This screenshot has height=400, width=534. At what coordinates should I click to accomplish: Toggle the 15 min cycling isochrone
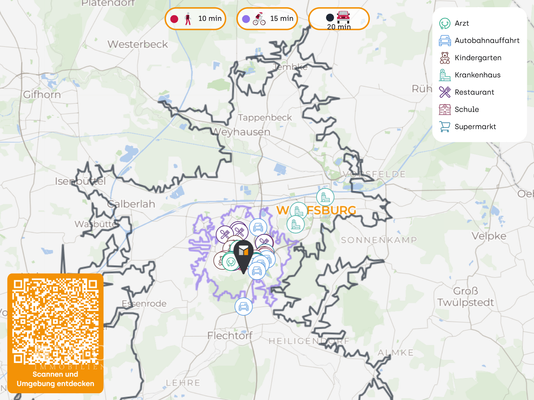click(x=267, y=19)
